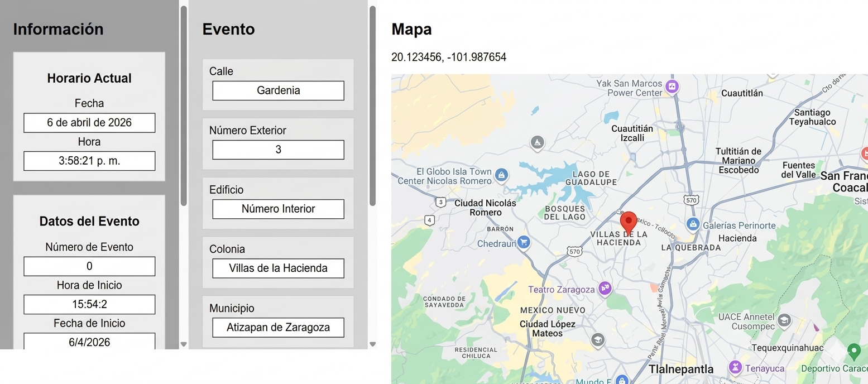The width and height of the screenshot is (868, 384).
Task: Click the Hora field showing 3:58:21
Action: point(89,161)
